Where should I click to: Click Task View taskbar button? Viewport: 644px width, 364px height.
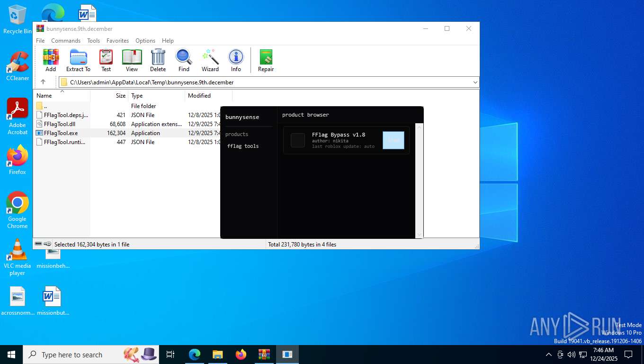(x=170, y=355)
